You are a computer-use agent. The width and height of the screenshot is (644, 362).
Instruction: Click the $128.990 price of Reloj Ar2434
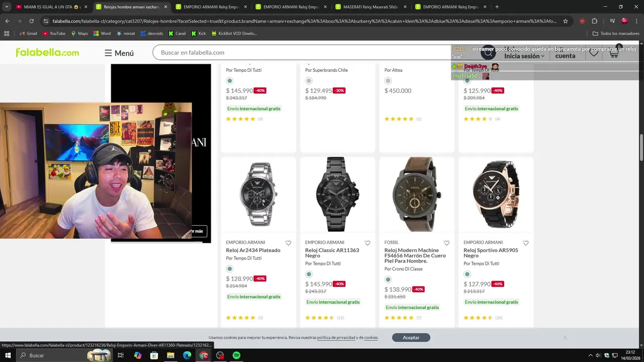pyautogui.click(x=239, y=279)
